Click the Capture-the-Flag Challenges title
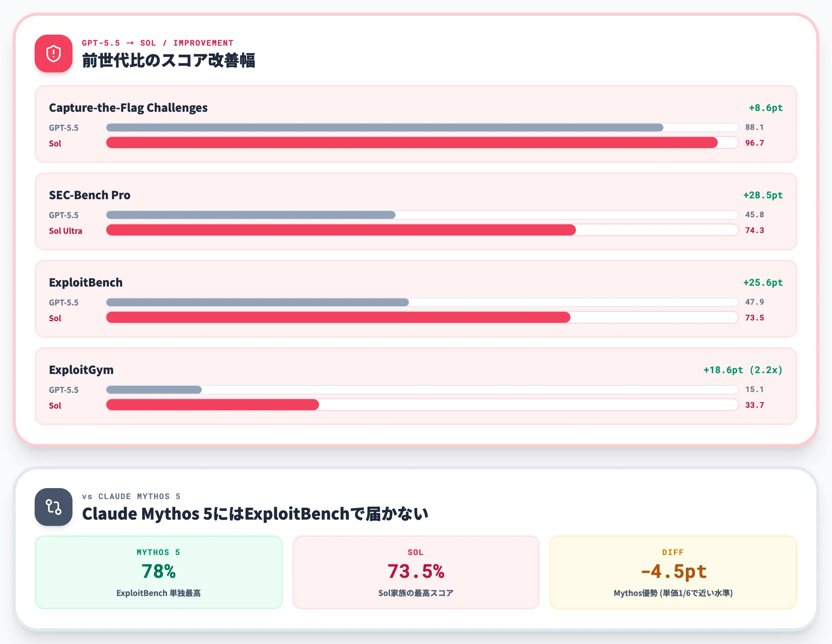This screenshot has width=832, height=644. pyautogui.click(x=128, y=108)
